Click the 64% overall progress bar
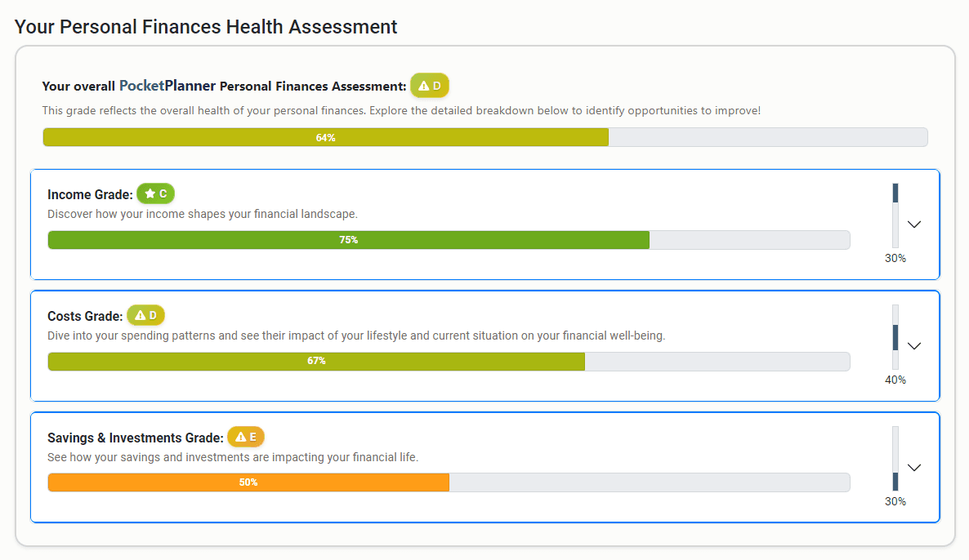The image size is (969, 560). 327,137
